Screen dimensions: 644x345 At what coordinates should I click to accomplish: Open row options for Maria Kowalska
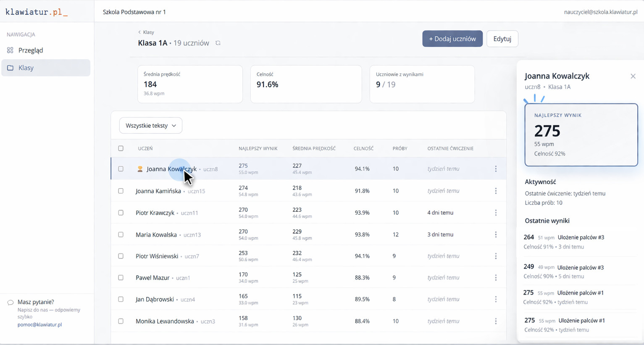[496, 234]
